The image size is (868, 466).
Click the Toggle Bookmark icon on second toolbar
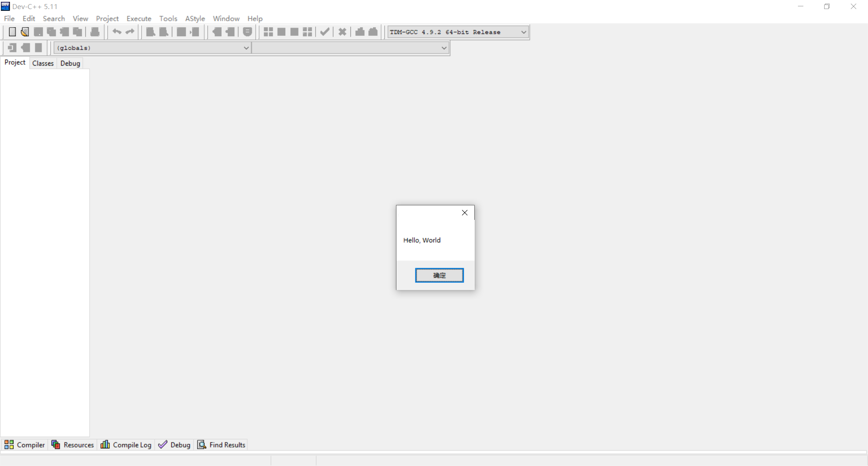click(25, 48)
